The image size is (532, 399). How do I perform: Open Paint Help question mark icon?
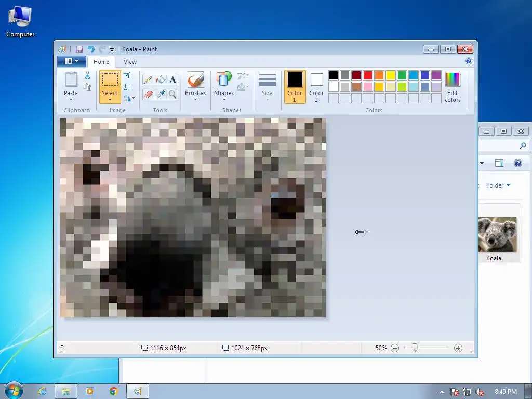[469, 61]
